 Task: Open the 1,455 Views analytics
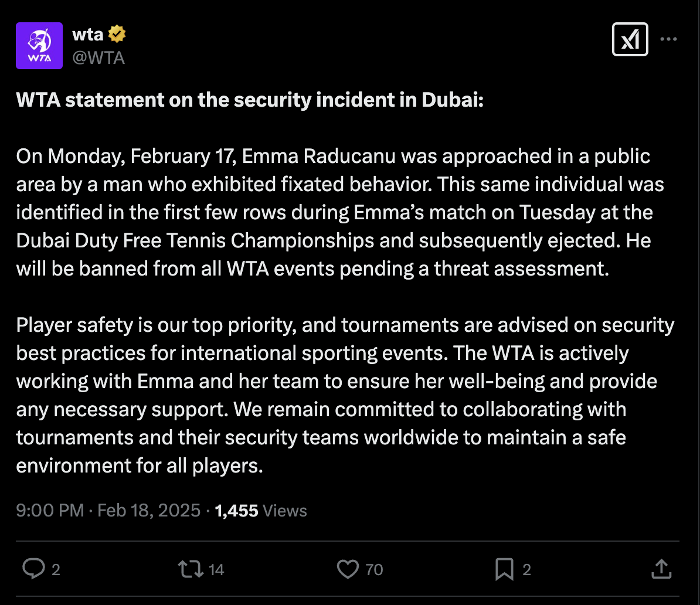261,511
